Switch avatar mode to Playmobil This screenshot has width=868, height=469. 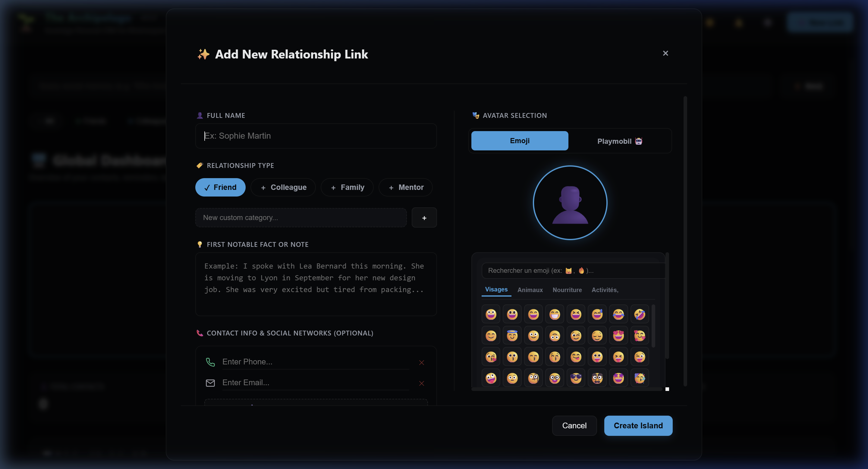click(x=620, y=141)
